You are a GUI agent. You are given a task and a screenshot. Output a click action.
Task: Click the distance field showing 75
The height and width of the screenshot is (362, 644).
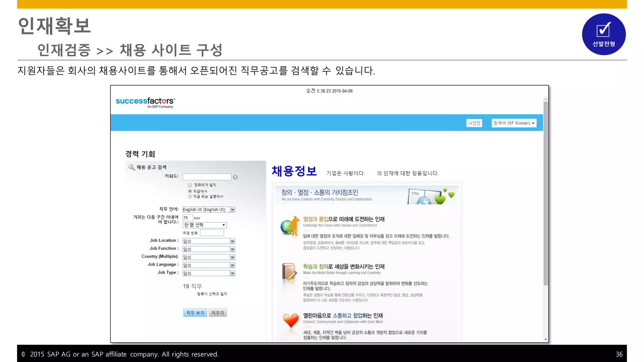188,218
